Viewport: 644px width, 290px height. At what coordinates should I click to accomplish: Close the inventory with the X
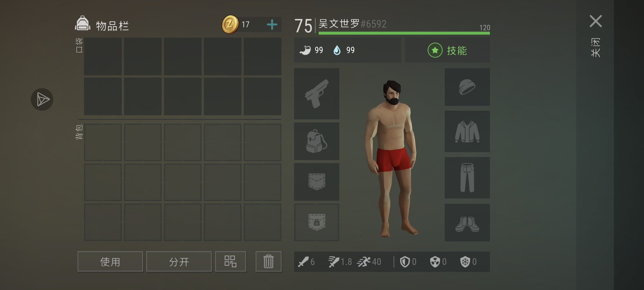pyautogui.click(x=595, y=21)
